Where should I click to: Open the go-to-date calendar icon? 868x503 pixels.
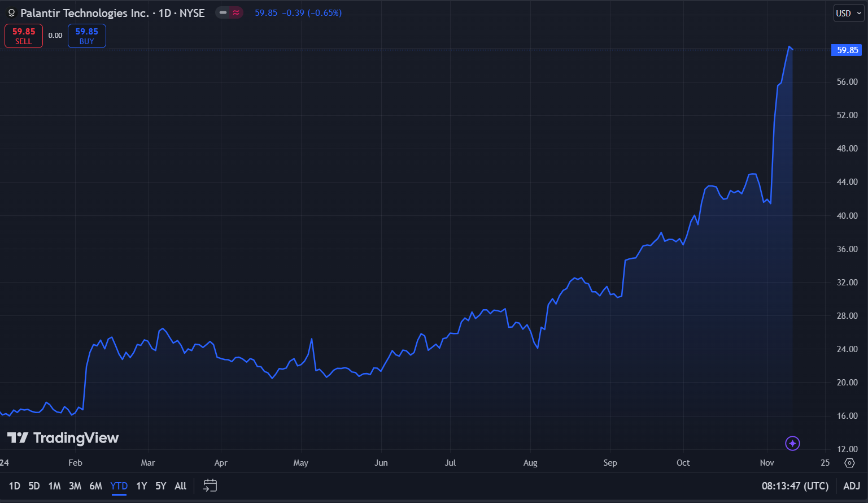pos(210,485)
